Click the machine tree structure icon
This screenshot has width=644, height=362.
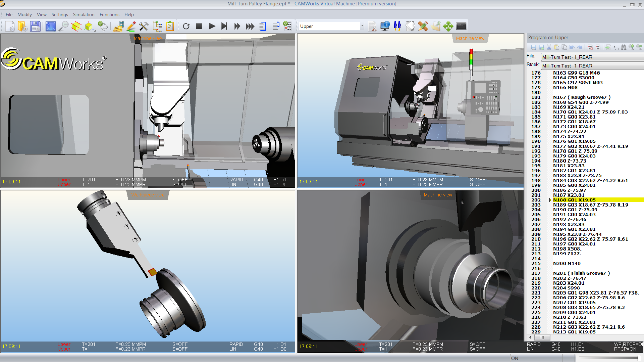click(157, 26)
